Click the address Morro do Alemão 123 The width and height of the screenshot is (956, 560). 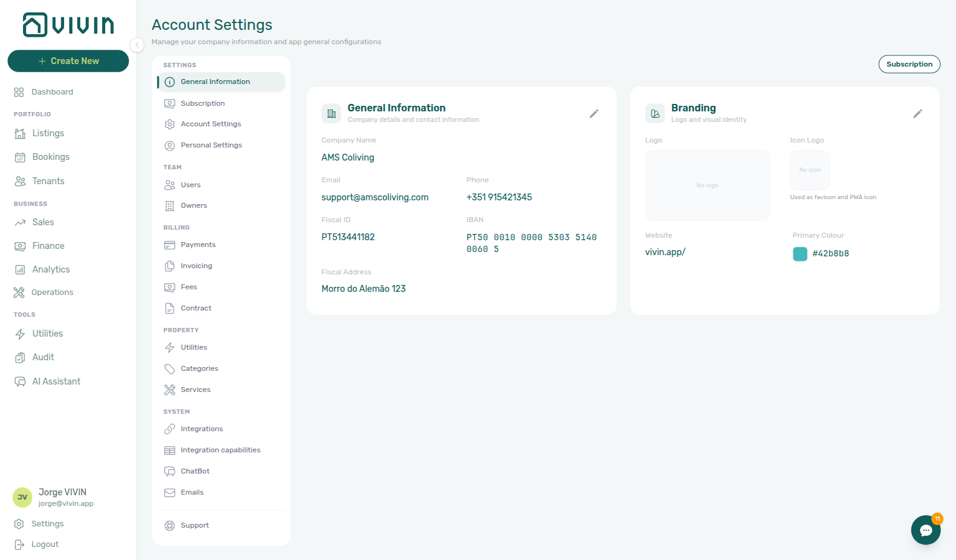[363, 289]
